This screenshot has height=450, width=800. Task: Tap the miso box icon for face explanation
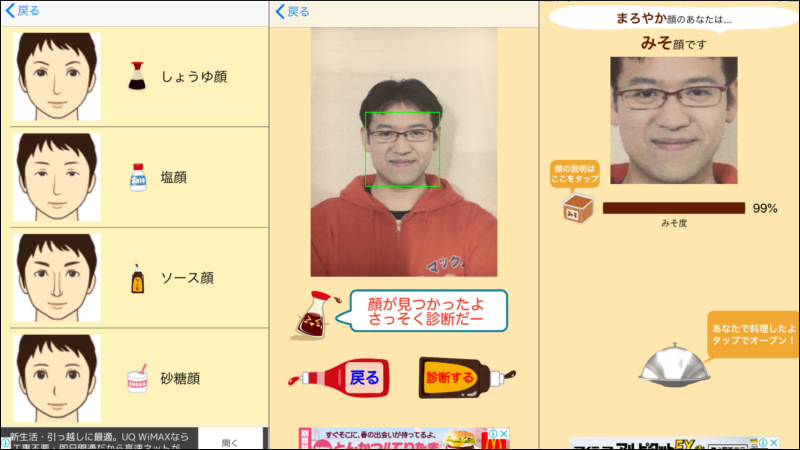click(577, 208)
